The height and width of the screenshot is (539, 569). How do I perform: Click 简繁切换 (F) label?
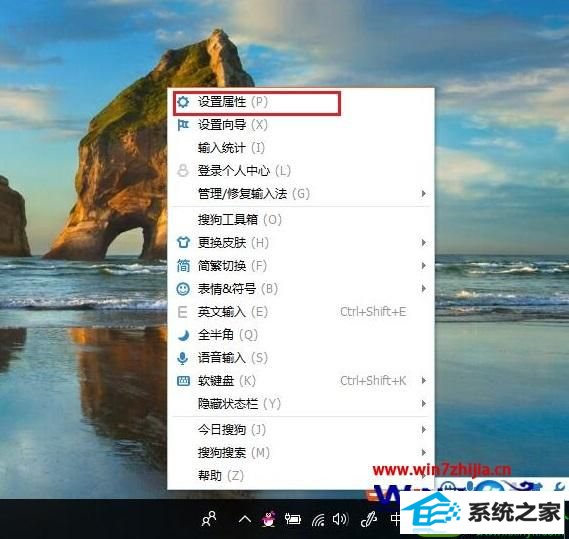tap(232, 266)
